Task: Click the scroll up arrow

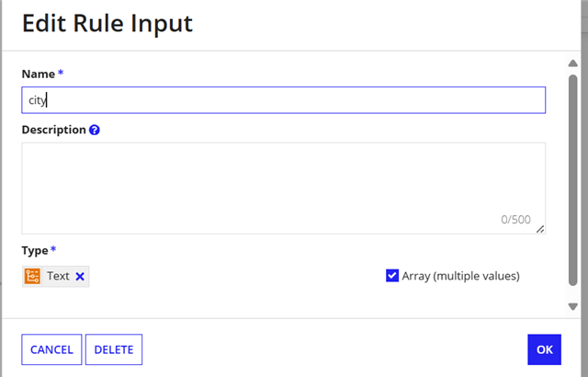Action: (x=572, y=63)
